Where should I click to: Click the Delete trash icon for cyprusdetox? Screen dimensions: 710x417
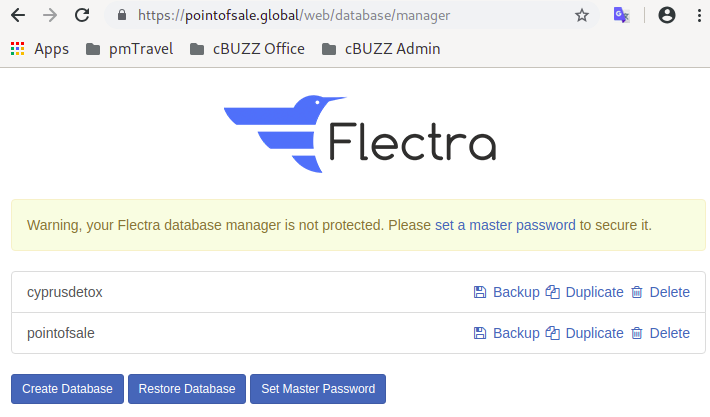(637, 292)
